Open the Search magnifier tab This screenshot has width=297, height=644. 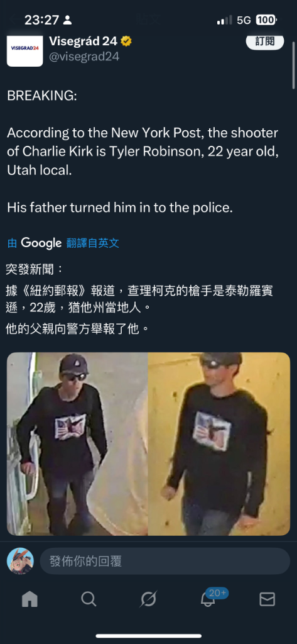[x=89, y=599]
